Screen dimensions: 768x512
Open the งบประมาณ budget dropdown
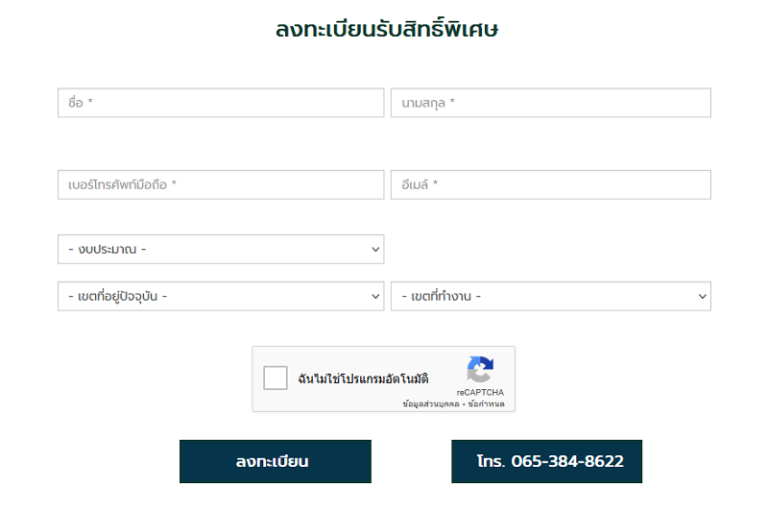pyautogui.click(x=220, y=249)
